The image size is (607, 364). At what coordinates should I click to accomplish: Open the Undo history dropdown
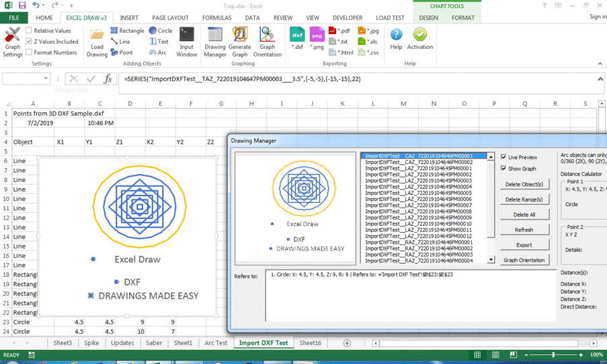coord(43,5)
